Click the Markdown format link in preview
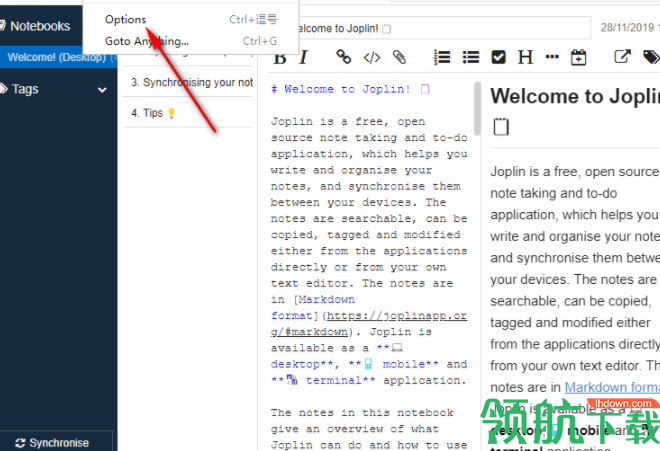 612,387
